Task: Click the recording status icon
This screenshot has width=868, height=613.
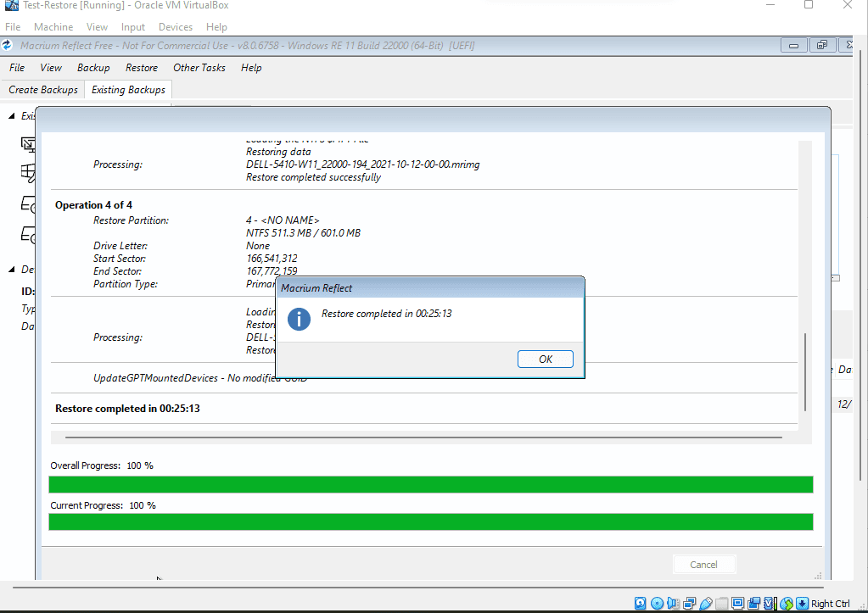Action: [754, 604]
